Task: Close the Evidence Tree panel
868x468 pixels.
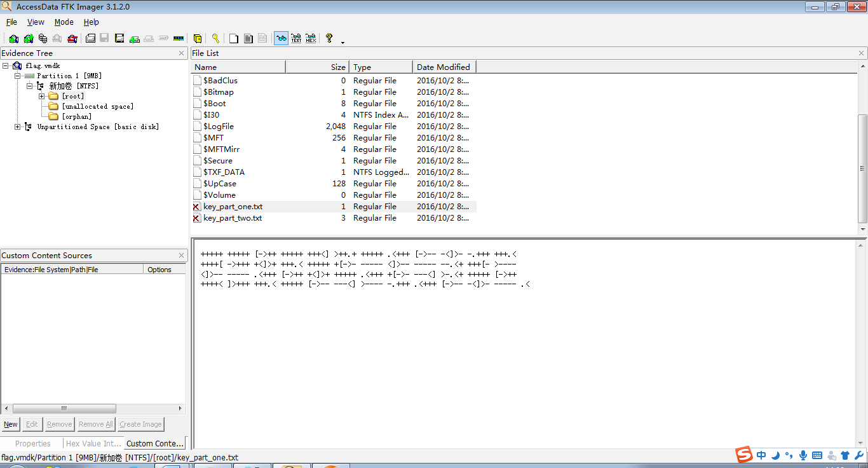Action: pos(181,53)
